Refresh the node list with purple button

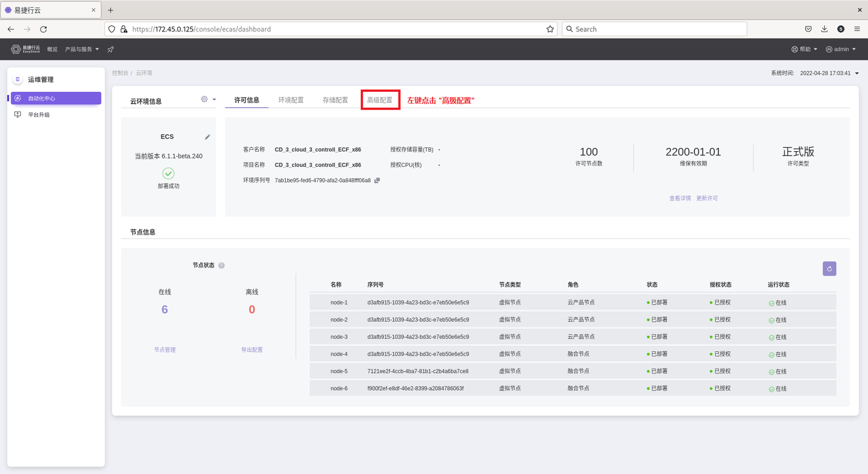tap(829, 269)
